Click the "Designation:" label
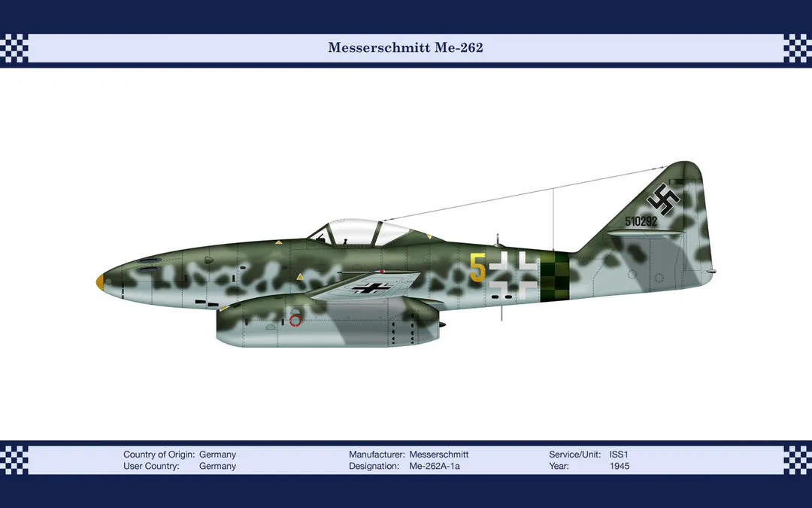This screenshot has width=812, height=508. click(374, 466)
